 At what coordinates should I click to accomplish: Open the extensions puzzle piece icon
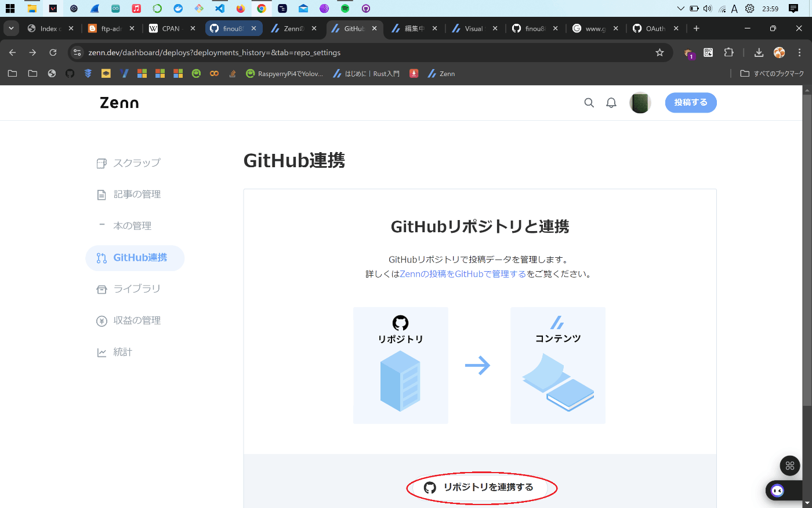(x=729, y=52)
